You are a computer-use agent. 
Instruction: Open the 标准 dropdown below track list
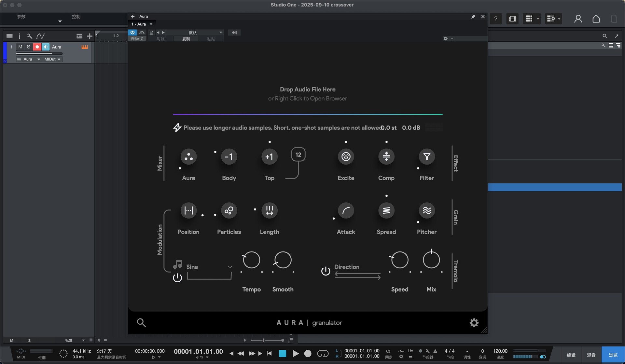(x=75, y=340)
